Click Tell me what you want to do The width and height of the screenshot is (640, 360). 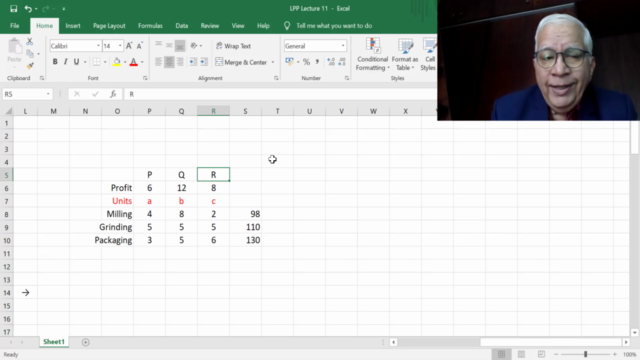click(x=334, y=26)
